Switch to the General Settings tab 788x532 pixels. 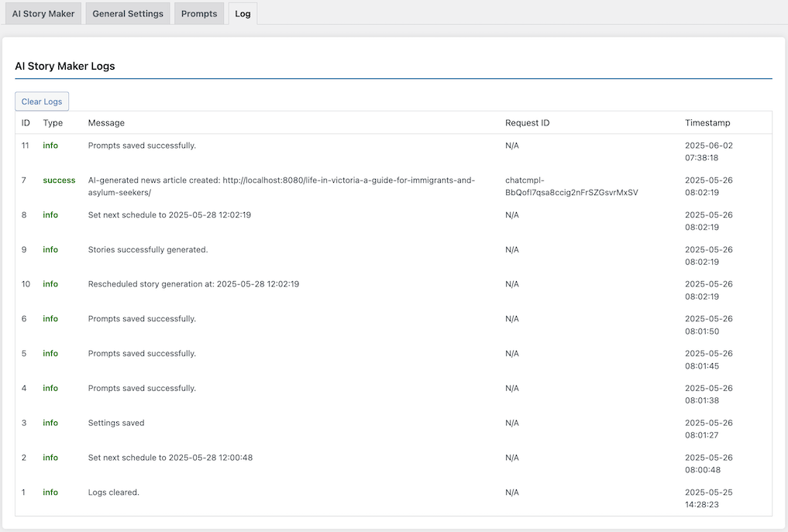point(128,14)
